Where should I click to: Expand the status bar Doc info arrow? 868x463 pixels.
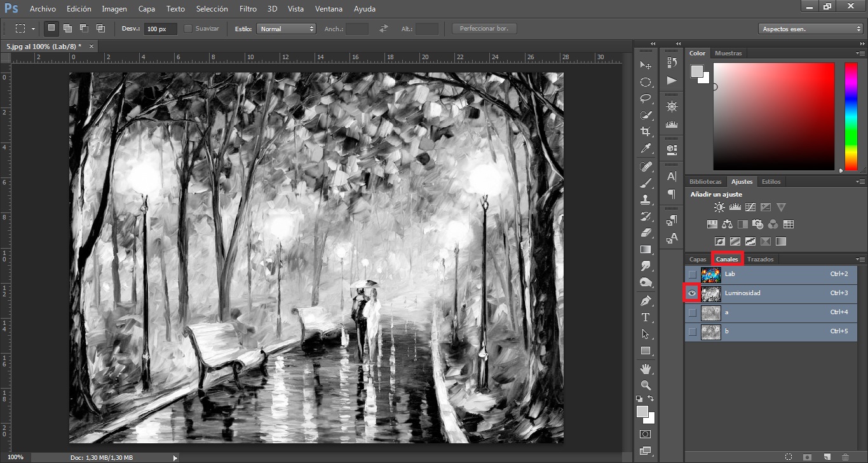click(175, 457)
